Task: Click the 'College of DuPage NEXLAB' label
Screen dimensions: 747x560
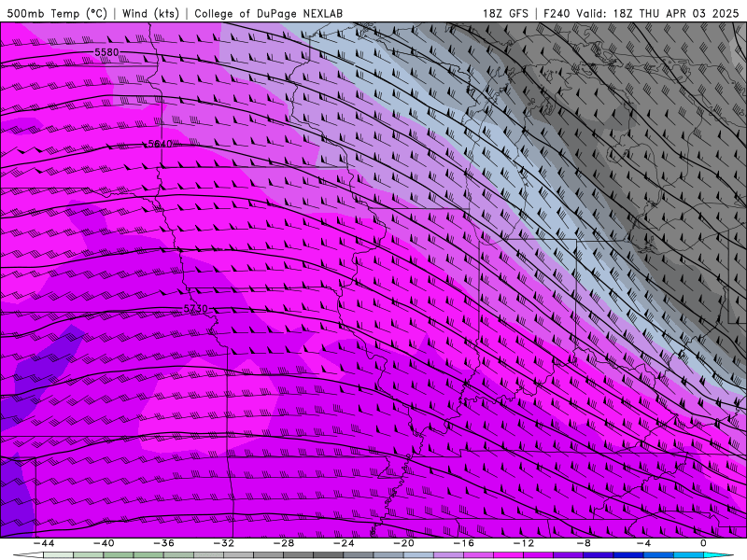Action: (268, 13)
